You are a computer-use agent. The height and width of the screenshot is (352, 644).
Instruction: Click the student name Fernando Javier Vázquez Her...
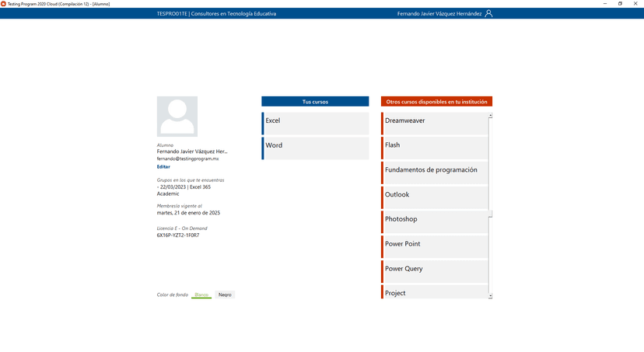pos(192,152)
